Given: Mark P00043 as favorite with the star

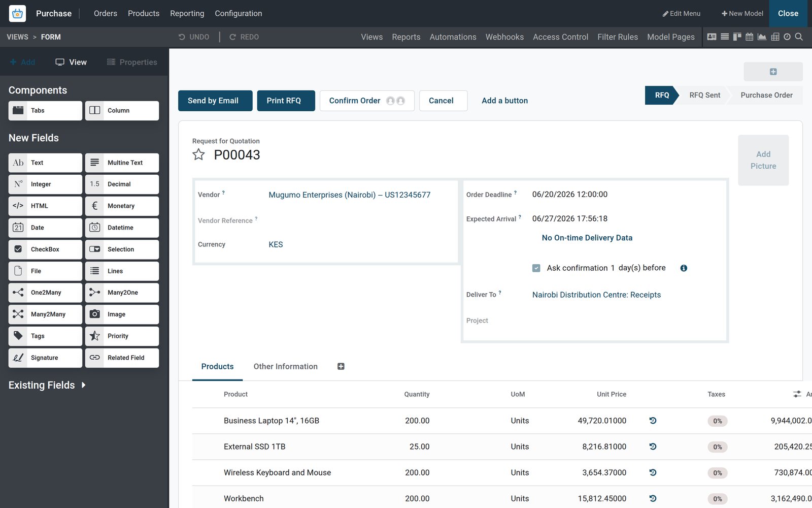Looking at the screenshot, I should (x=198, y=154).
